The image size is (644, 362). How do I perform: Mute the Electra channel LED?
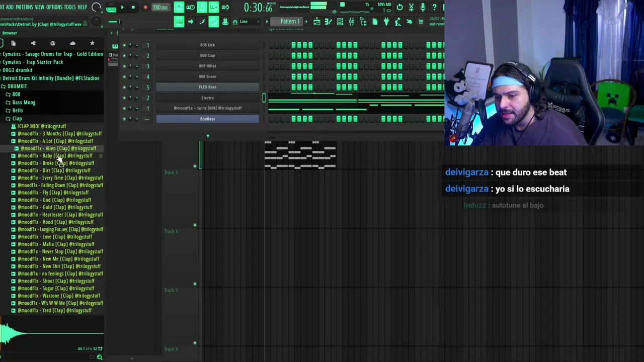(124, 98)
